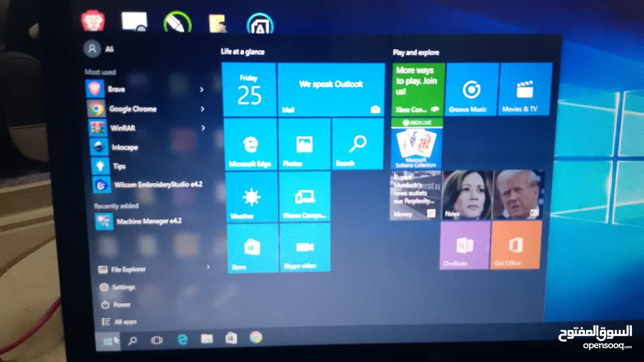644x362 pixels.
Task: Open Chrome icon on the taskbar
Action: pos(256,337)
